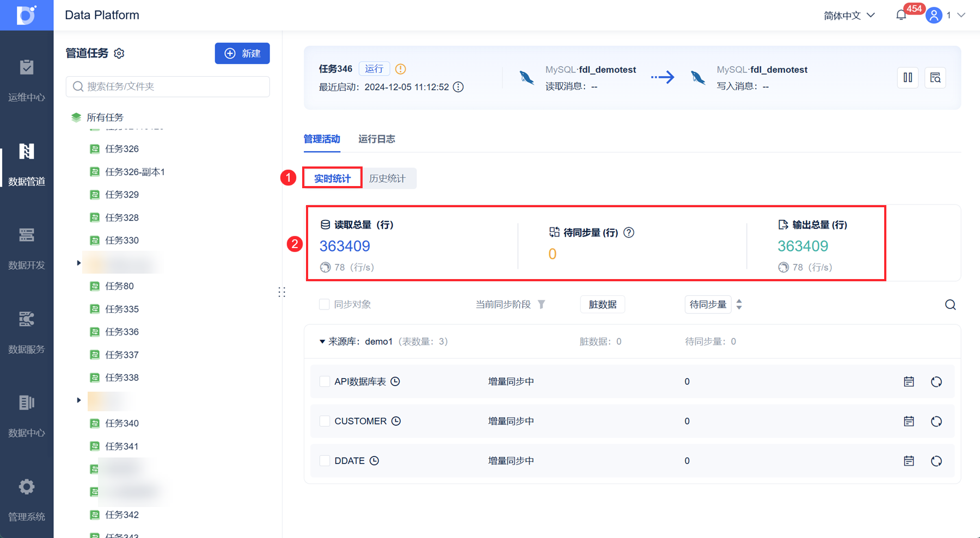Viewport: 980px width, 538px height.
Task: Open 任务338 in the task tree
Action: point(122,378)
